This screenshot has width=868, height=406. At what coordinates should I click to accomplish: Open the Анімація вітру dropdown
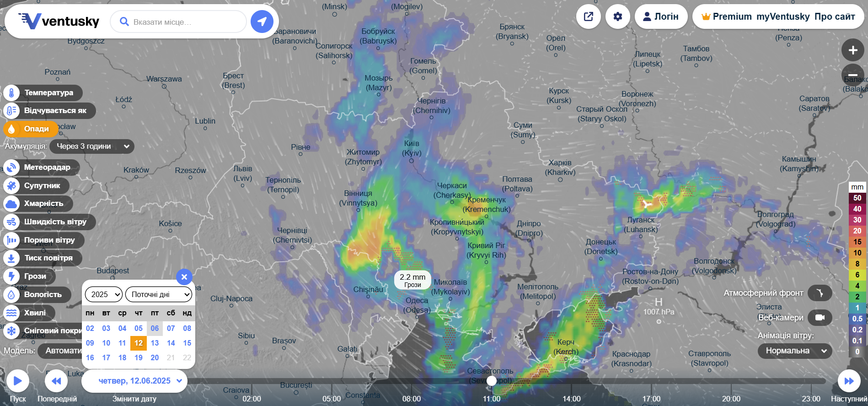795,351
